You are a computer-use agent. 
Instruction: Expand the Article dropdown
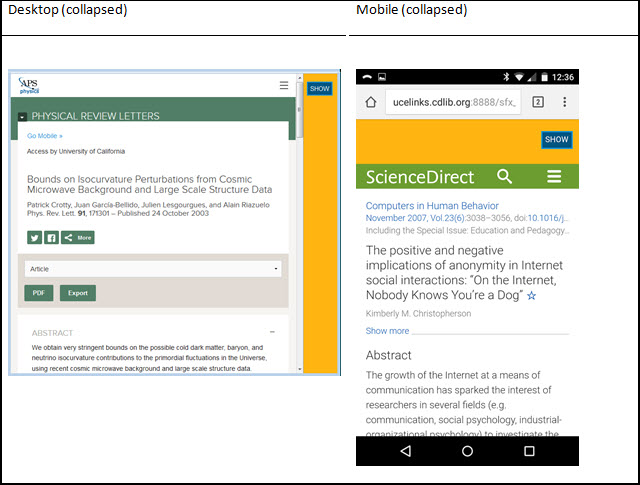coord(153,269)
